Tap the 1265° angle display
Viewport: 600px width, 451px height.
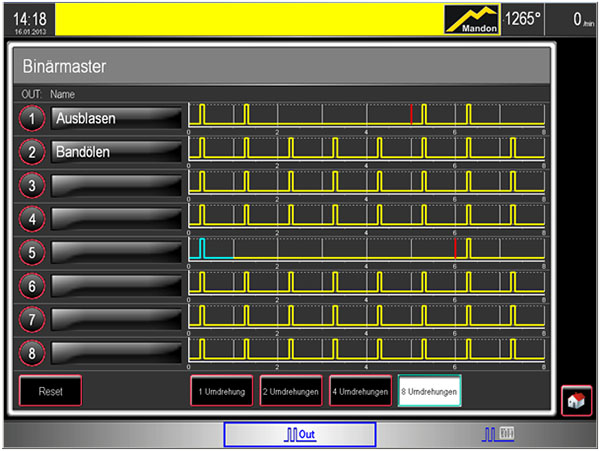point(526,20)
